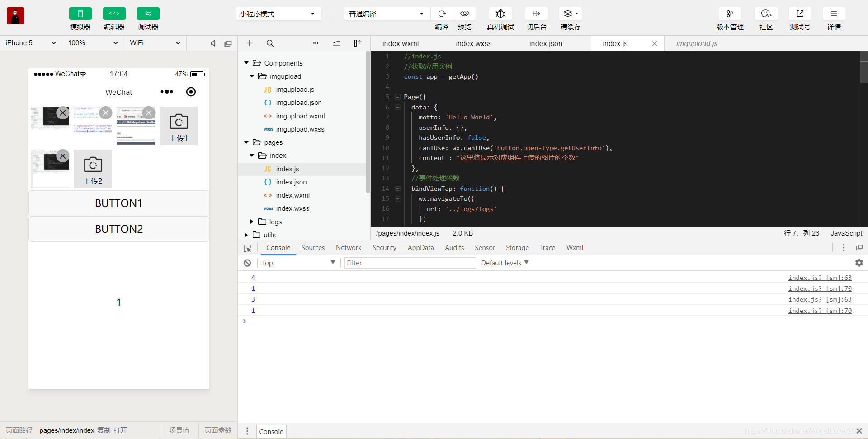868x439 pixels.
Task: Open the compile mode dropdown
Action: coord(387,14)
